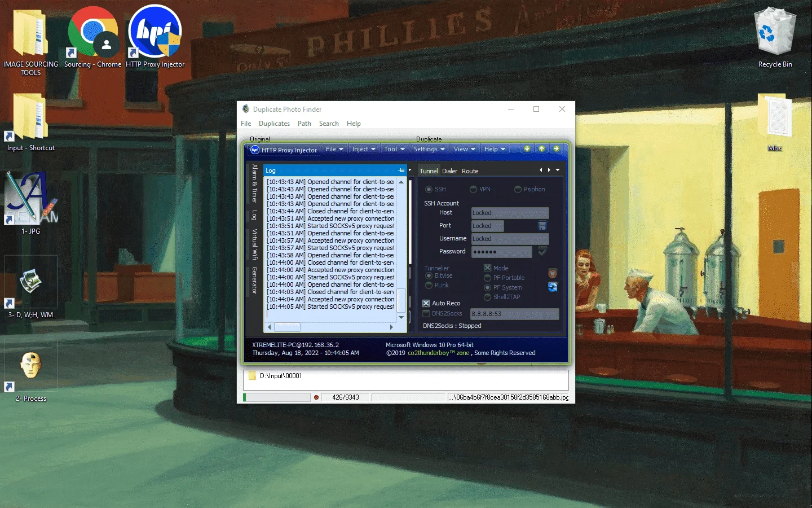
Task: Click the Duplicate Photo Finder title icon
Action: click(x=246, y=109)
